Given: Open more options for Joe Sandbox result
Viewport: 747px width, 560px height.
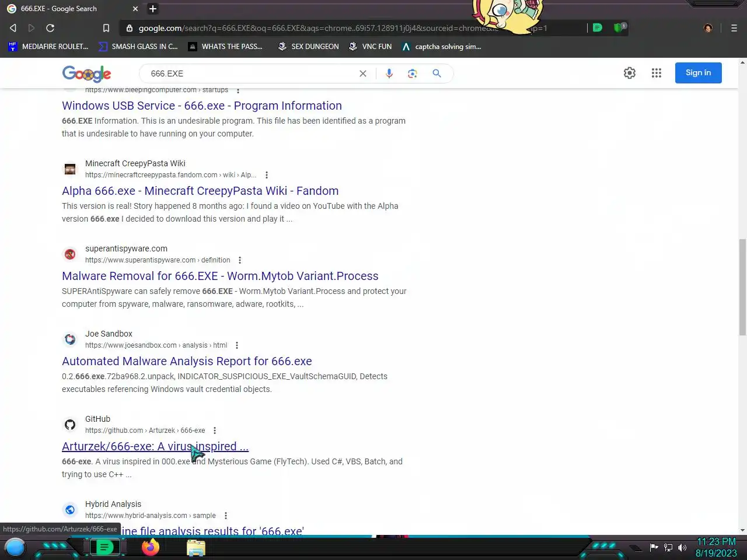Looking at the screenshot, I should 237,345.
